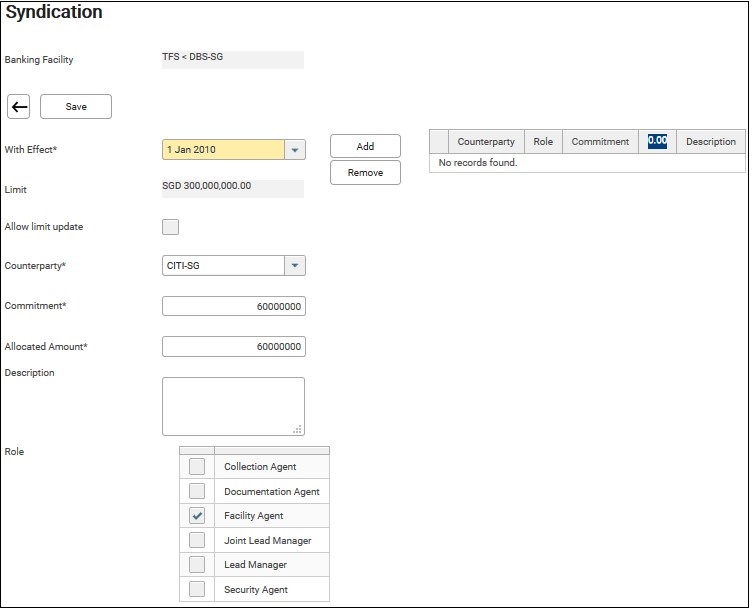Check the Documentation Agent role

197,492
